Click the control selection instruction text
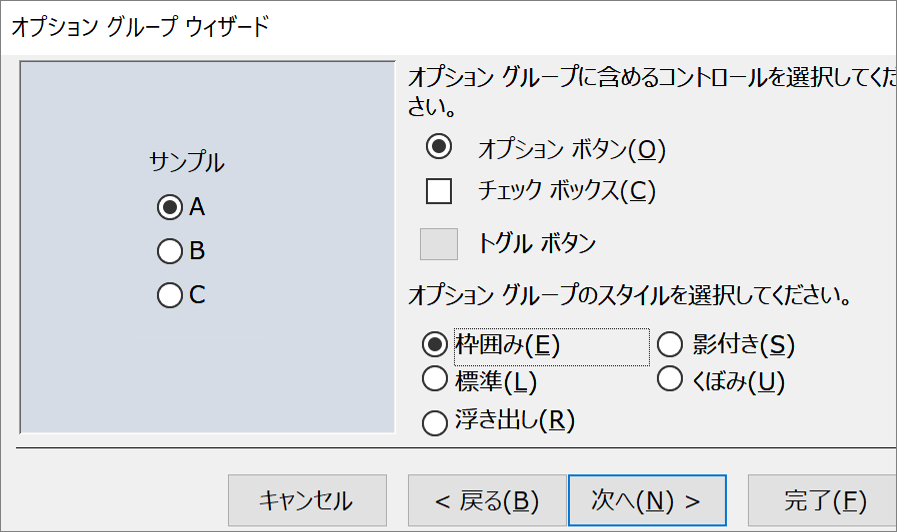Viewport: 897px width, 532px height. point(652,92)
